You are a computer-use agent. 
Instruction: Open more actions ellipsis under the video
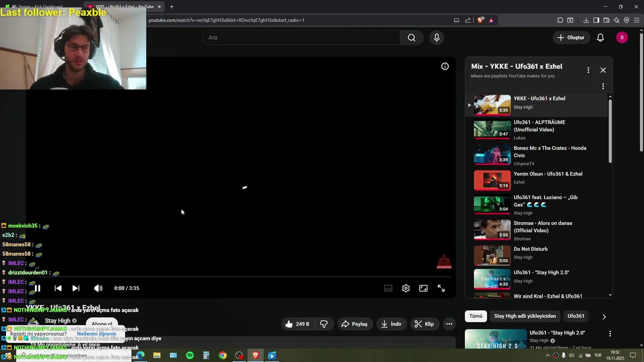coord(449,324)
